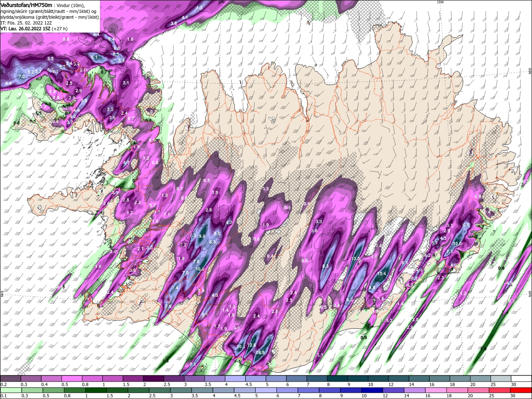Click the 'slydda/snjókoma' description line

[x=49, y=17]
